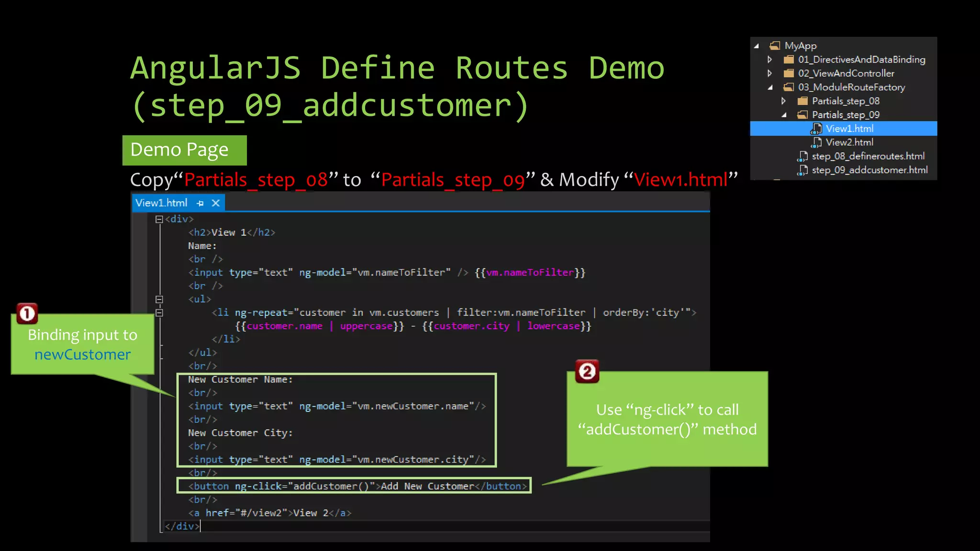
Task: Click the View2.html file icon
Action: coord(816,143)
